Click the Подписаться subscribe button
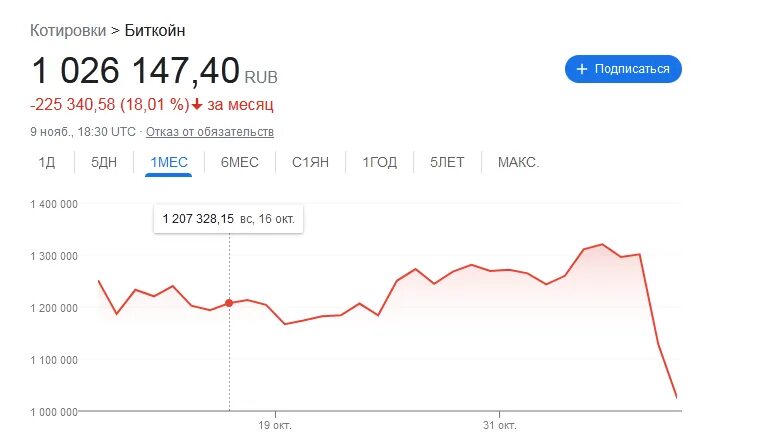Screen dimensions: 768x435 point(623,69)
